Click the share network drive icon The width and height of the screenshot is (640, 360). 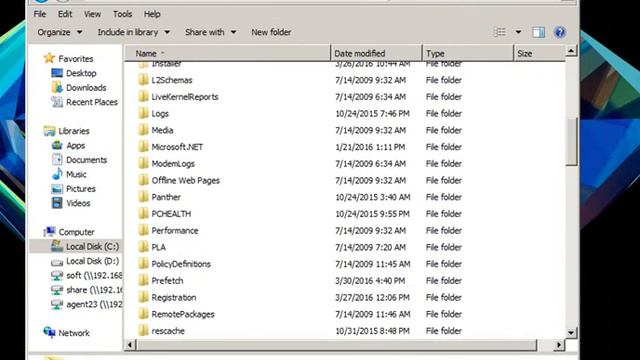57,290
